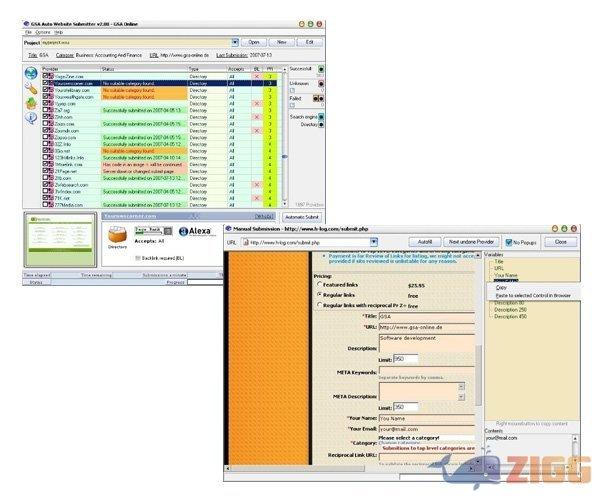Click the Alexa logo in the provider details

click(x=195, y=231)
